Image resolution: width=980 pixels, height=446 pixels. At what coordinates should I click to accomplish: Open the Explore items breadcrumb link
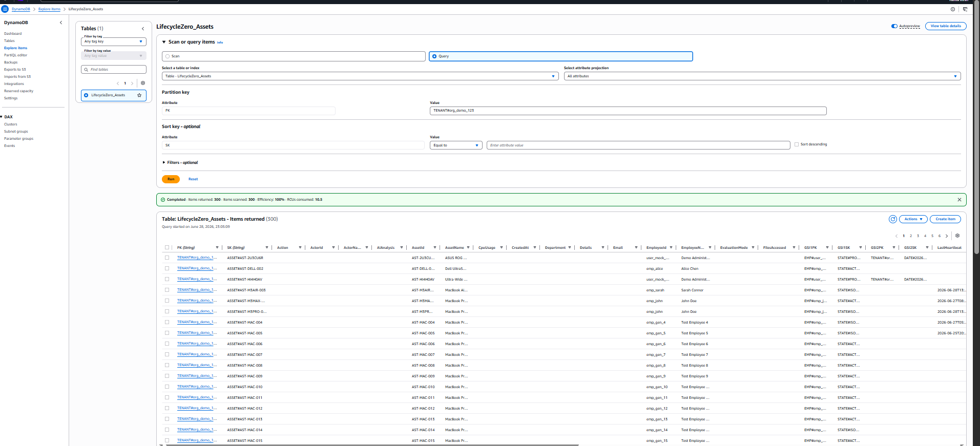click(49, 9)
